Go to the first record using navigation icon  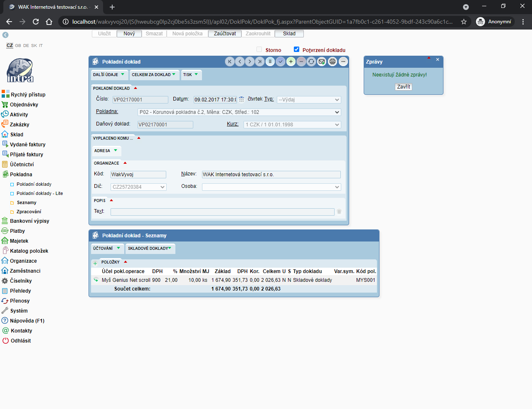click(229, 62)
